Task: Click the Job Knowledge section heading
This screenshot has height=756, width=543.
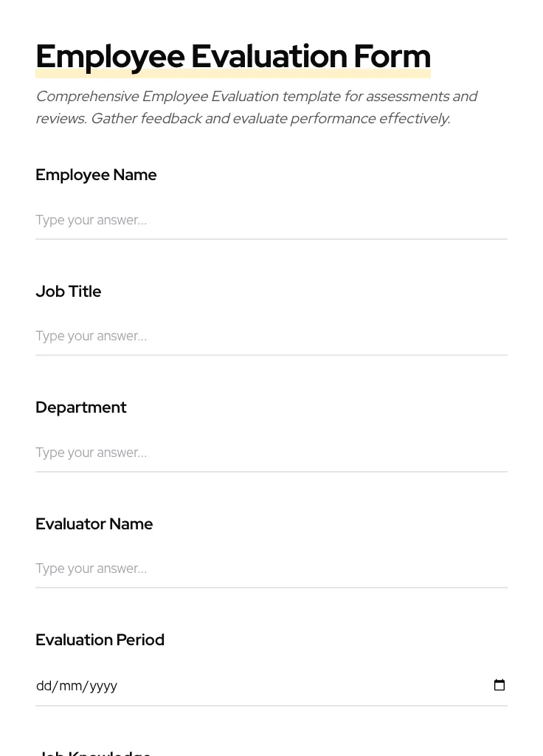Action: pyautogui.click(x=94, y=752)
